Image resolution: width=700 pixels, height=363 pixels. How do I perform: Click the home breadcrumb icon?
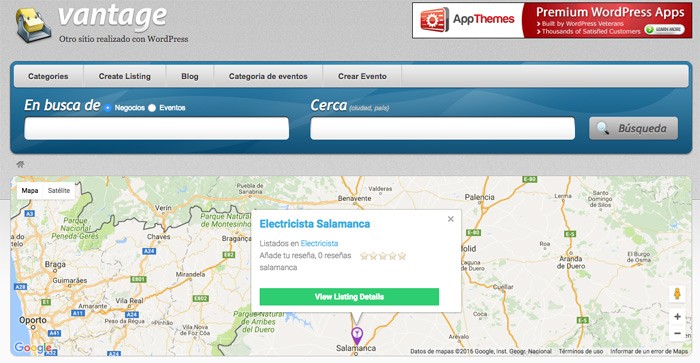tap(20, 164)
